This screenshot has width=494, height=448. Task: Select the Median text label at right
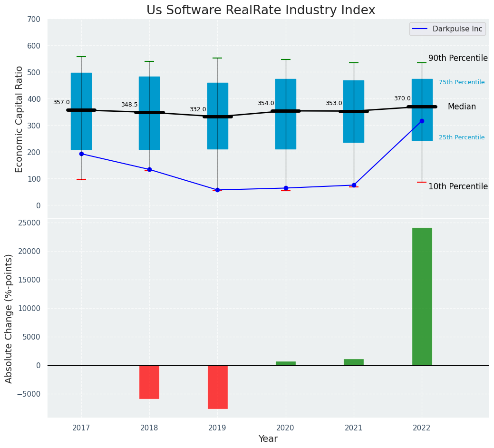(x=461, y=107)
